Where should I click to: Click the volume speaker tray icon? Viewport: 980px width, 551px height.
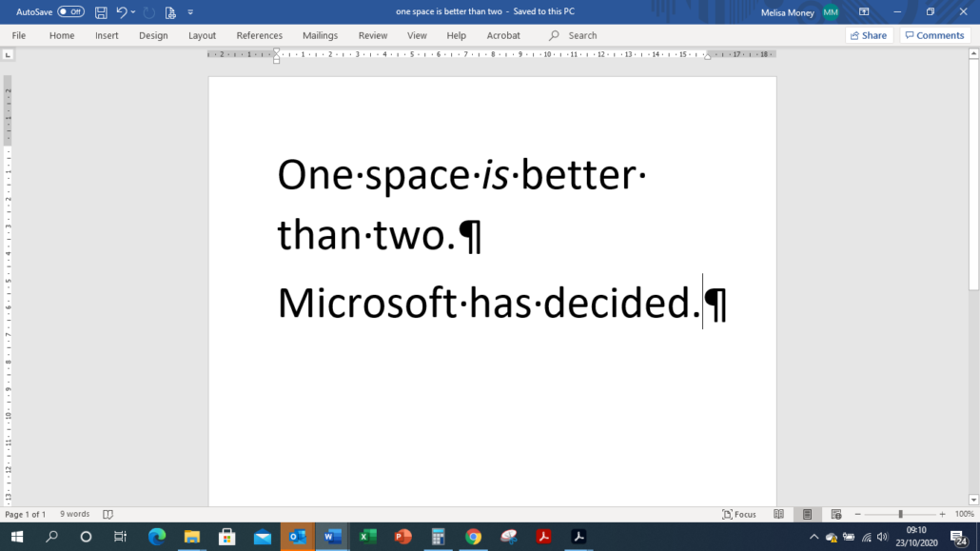pyautogui.click(x=883, y=537)
